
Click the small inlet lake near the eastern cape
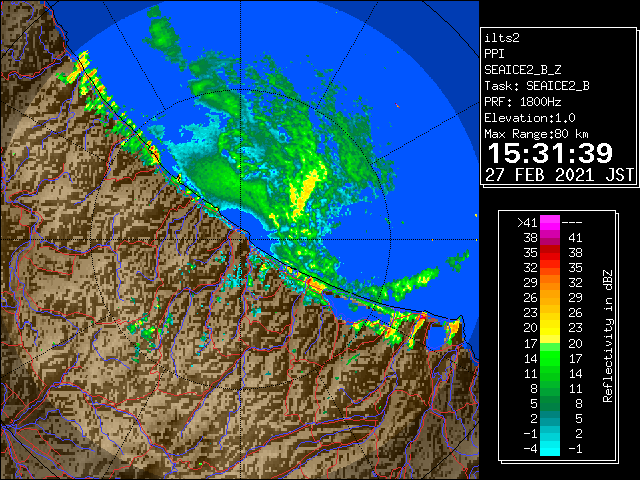coord(436,336)
